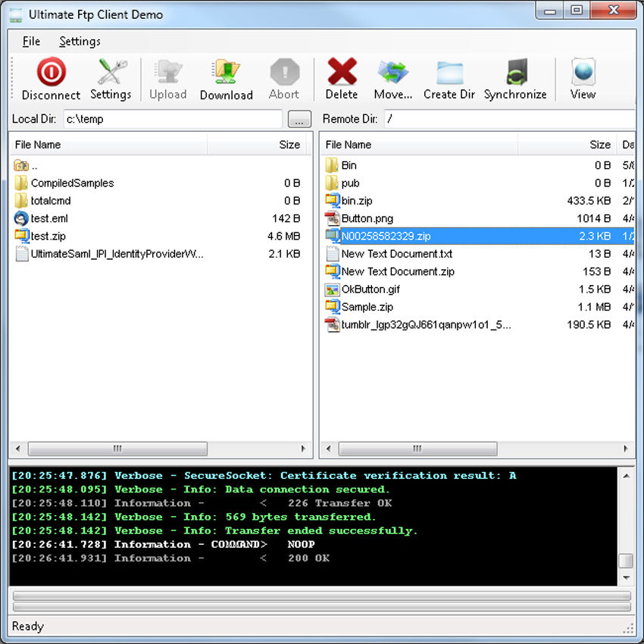Sort local list by Size header
The height and width of the screenshot is (644, 644).
click(x=257, y=145)
